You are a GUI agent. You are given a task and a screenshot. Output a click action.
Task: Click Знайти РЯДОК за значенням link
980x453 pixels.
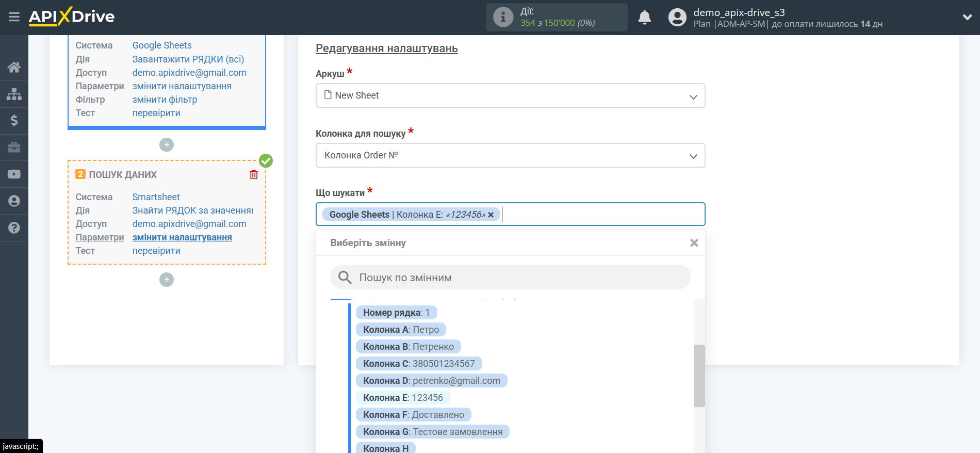[x=193, y=211]
